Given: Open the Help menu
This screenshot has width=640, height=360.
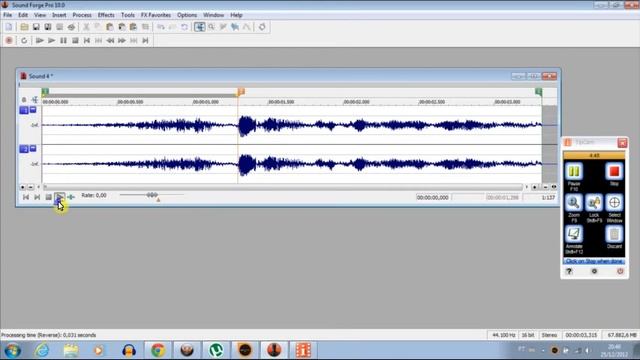Looking at the screenshot, I should (x=236, y=15).
